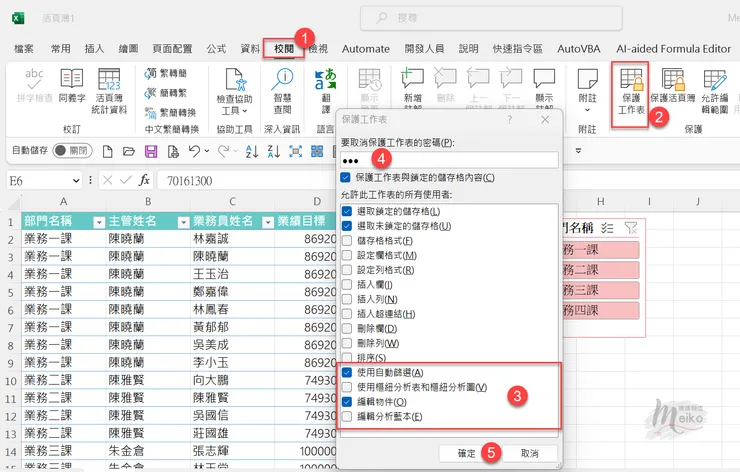Image resolution: width=740 pixels, height=472 pixels.
Task: Click the password field in the dialog
Action: (449, 160)
